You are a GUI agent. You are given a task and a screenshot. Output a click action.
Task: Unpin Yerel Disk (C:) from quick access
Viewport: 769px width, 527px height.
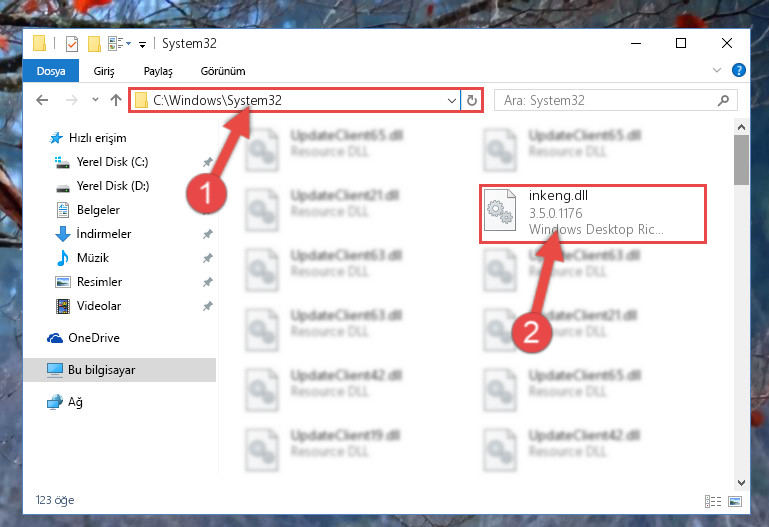click(208, 162)
